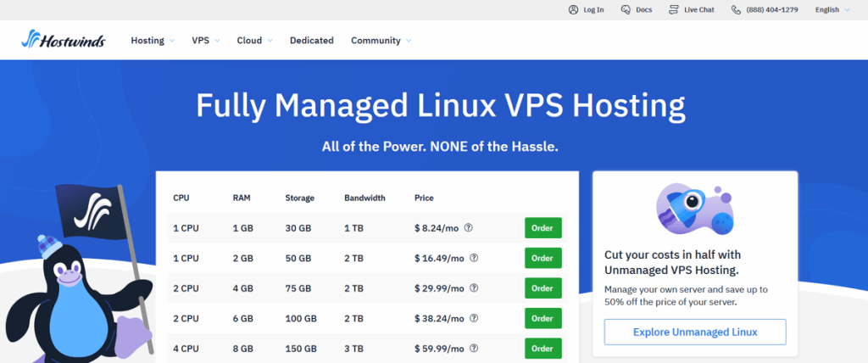Click the Storage column header

tap(299, 198)
